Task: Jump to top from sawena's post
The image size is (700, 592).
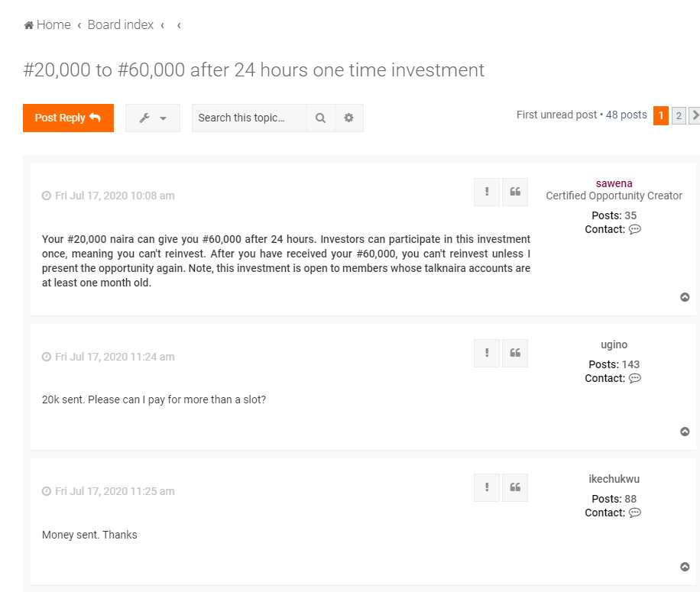Action: (685, 297)
